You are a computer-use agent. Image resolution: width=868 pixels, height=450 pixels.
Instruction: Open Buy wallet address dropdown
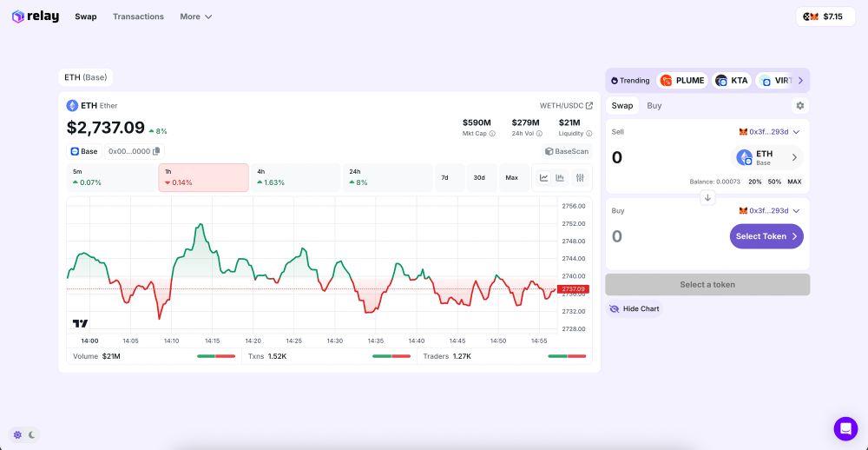coord(769,210)
